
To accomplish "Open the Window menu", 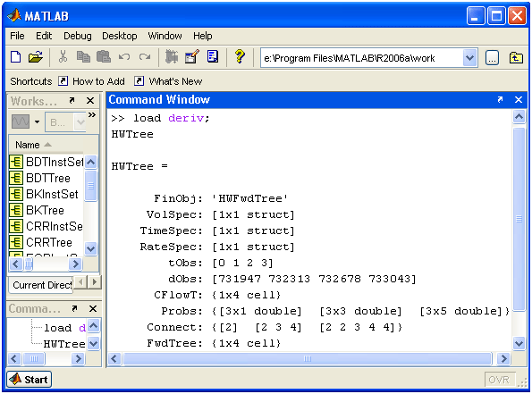I will pyautogui.click(x=165, y=36).
